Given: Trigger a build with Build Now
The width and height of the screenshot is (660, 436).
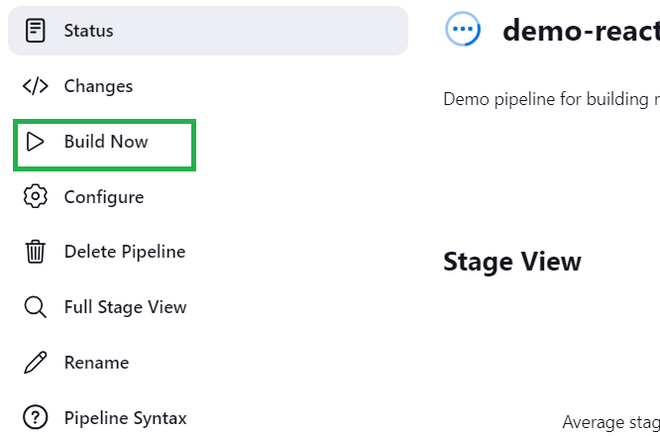Looking at the screenshot, I should click(x=106, y=142).
